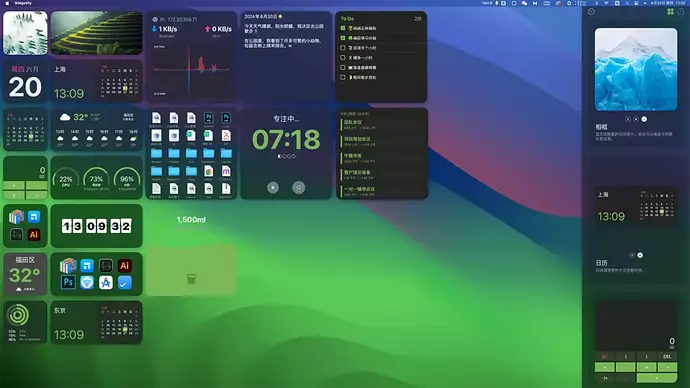690x388 pixels.
Task: Click the 1,500ml water intake label
Action: coord(191,220)
